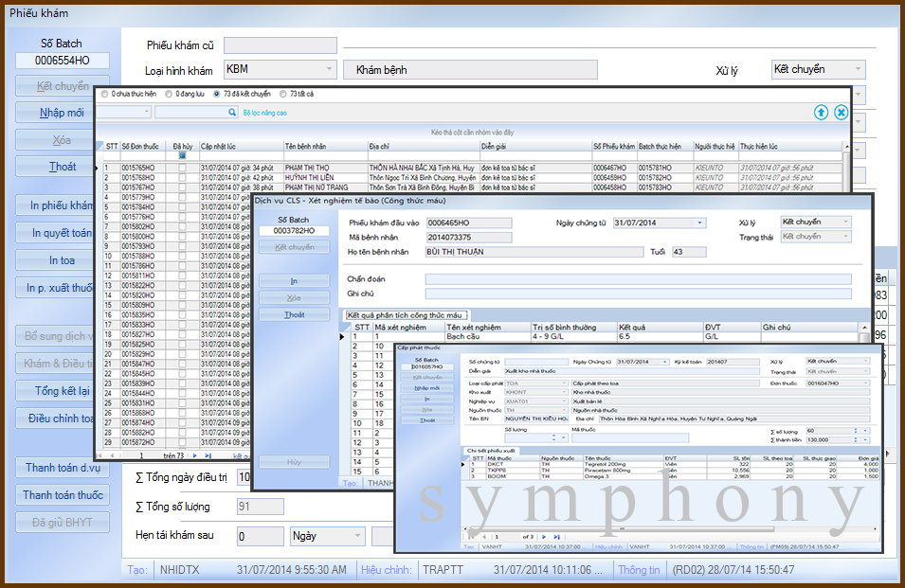Click Hẹn tái khám sau number field
The image size is (905, 588).
tap(260, 536)
